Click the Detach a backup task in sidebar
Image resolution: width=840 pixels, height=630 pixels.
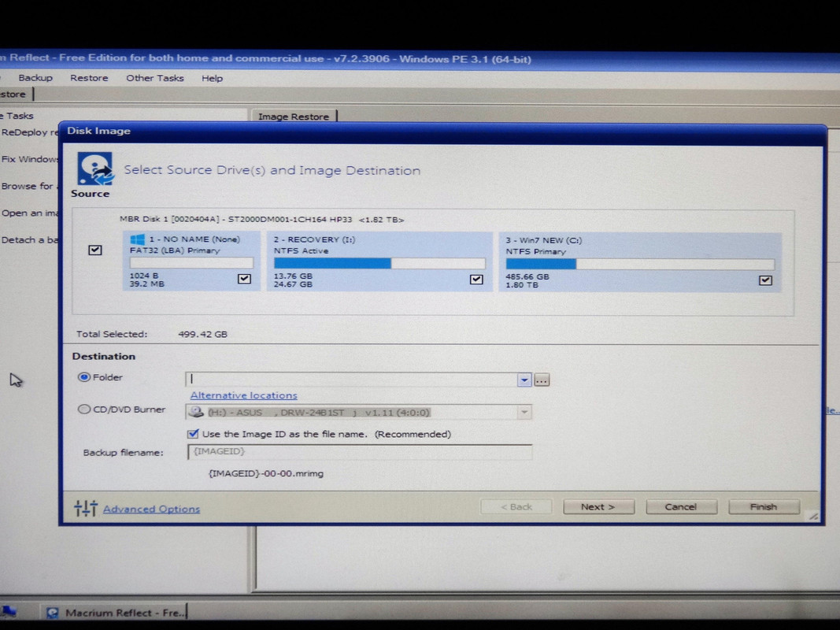(x=29, y=239)
